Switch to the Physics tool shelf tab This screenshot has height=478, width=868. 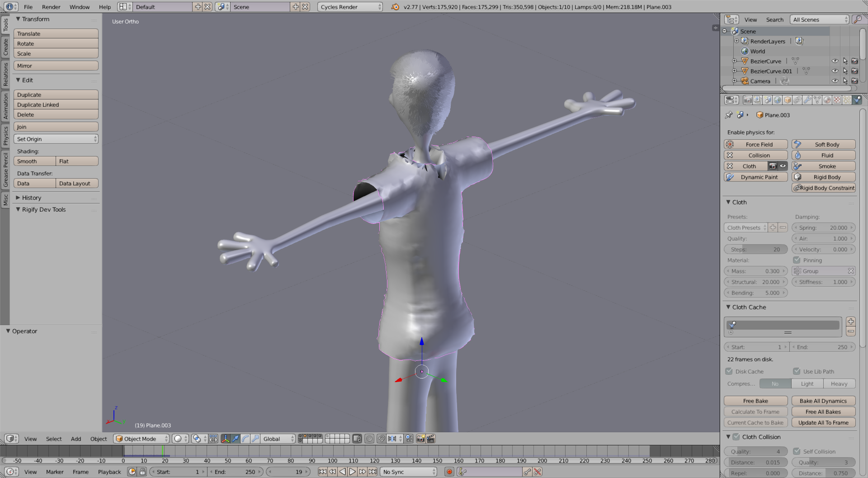coord(5,136)
